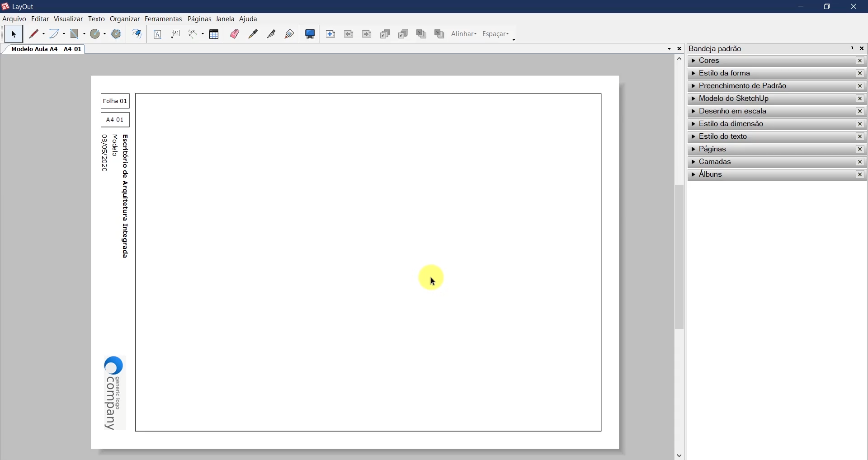
Task: Click vertical scrollbar up arrow
Action: tap(679, 59)
